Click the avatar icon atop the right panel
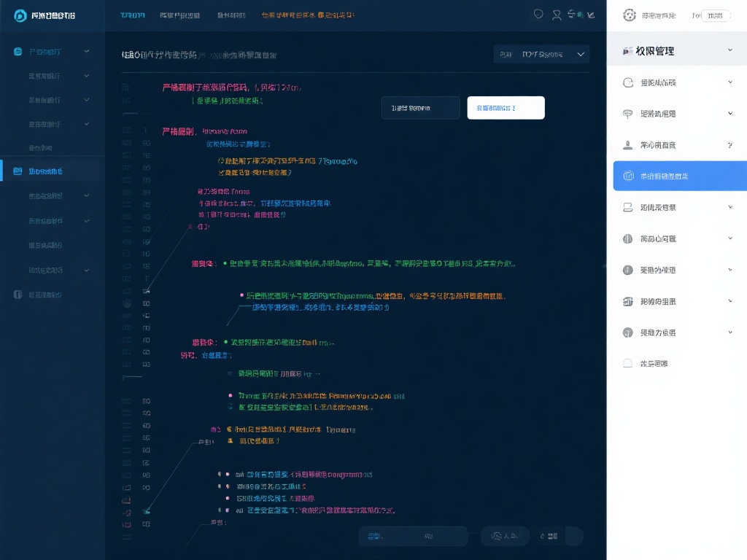The height and width of the screenshot is (560, 747). point(629,15)
